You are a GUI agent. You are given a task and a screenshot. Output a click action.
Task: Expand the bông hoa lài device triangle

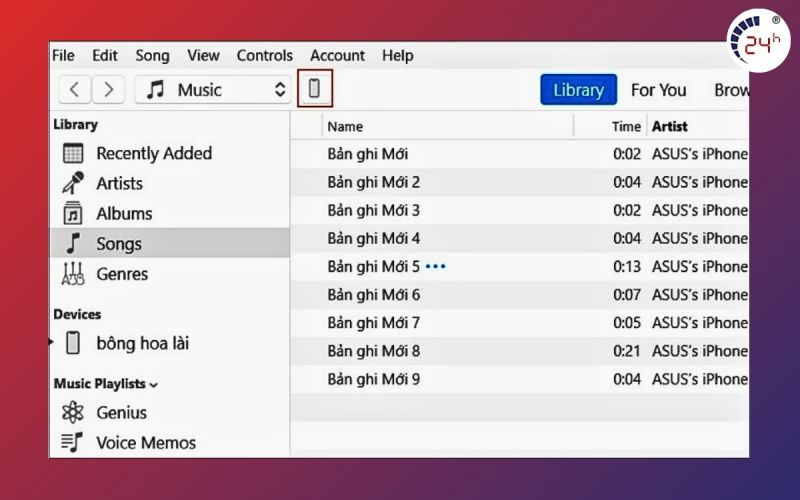pos(52,343)
